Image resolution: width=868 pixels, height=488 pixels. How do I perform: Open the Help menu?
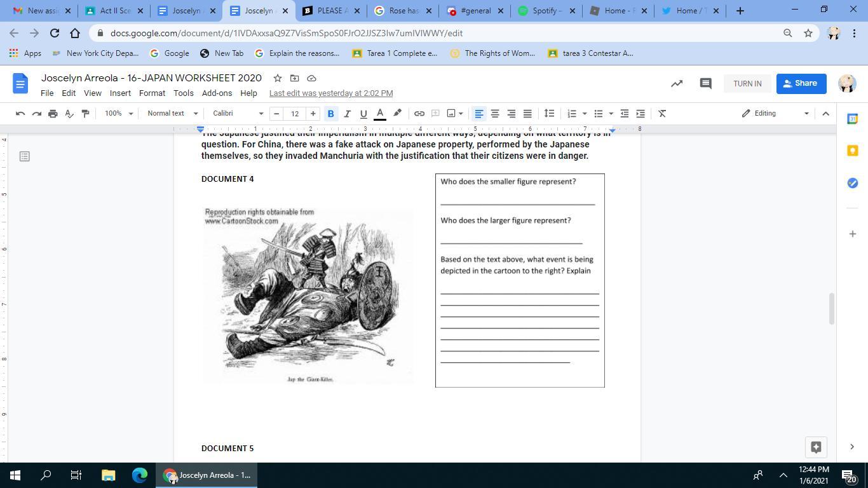248,93
